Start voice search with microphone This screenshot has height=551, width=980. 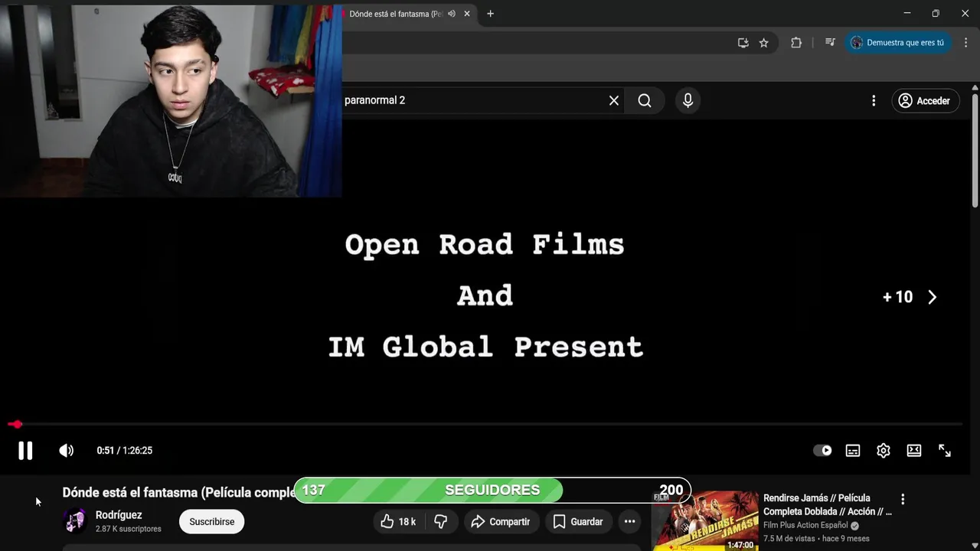688,100
